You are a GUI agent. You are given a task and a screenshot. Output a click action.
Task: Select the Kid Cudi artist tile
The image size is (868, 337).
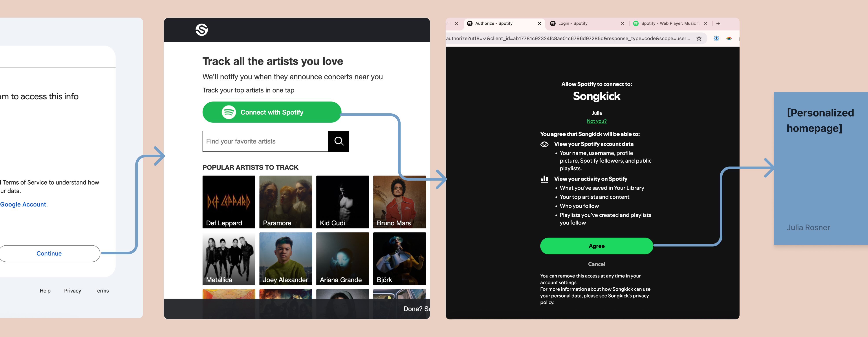(x=343, y=202)
